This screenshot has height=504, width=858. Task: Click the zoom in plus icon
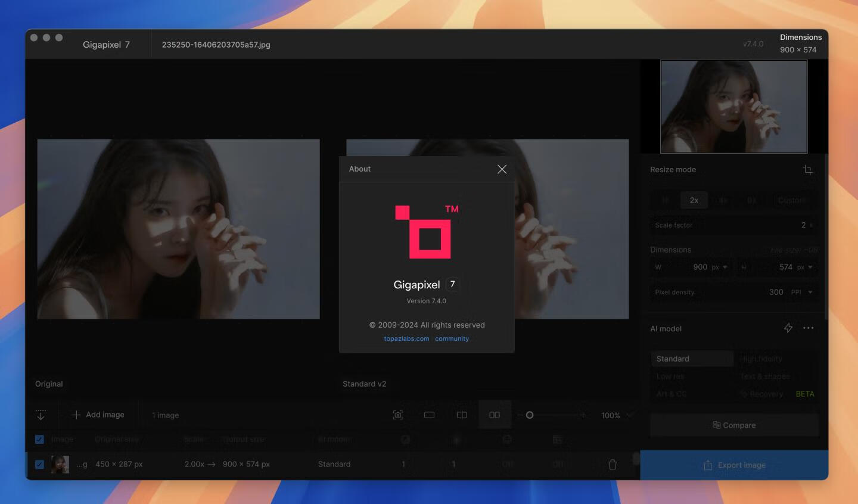583,415
